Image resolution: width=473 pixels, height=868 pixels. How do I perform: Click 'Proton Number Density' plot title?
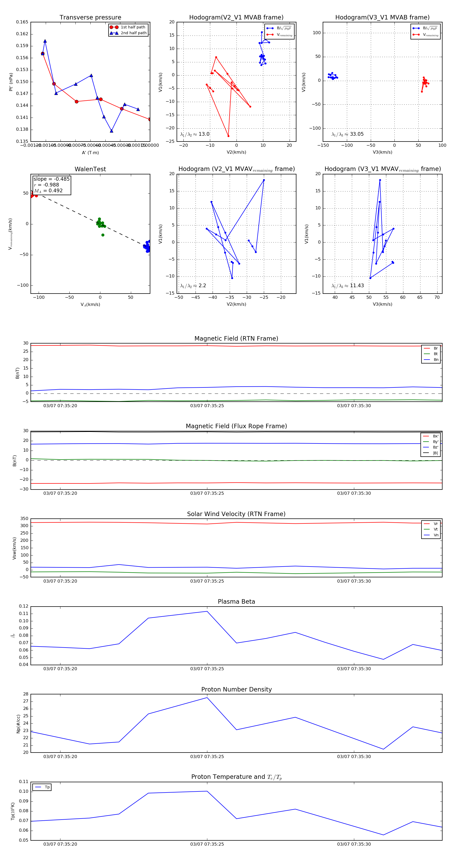236,689
